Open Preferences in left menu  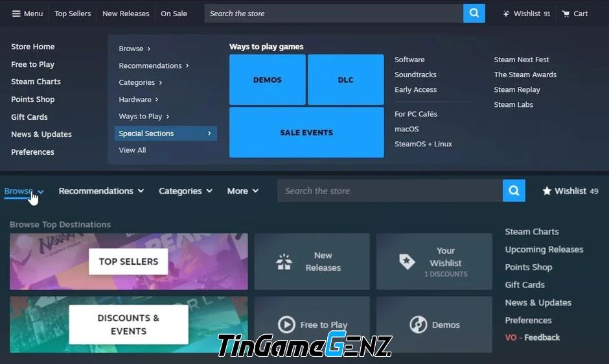click(32, 152)
